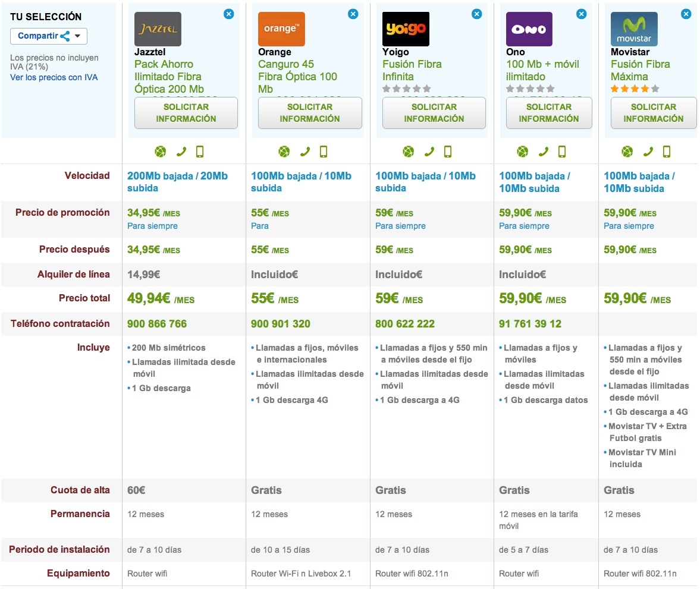Request information for Ono 100 Mb
Screen dimensions: 700x589
(549, 113)
